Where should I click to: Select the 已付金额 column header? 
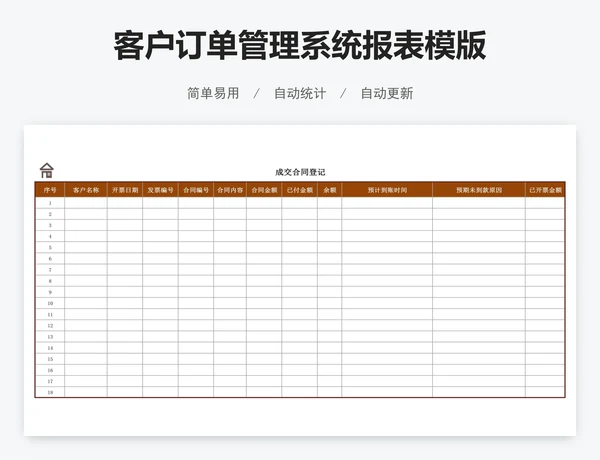coord(300,190)
